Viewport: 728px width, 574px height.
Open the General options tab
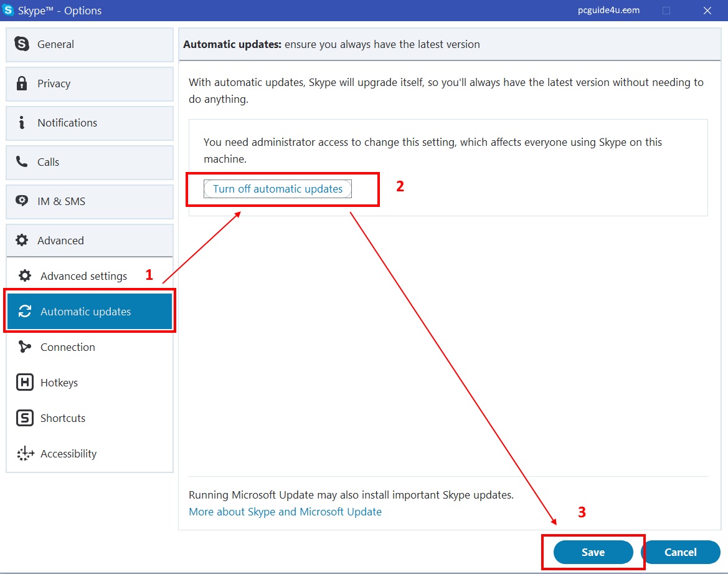(x=90, y=44)
